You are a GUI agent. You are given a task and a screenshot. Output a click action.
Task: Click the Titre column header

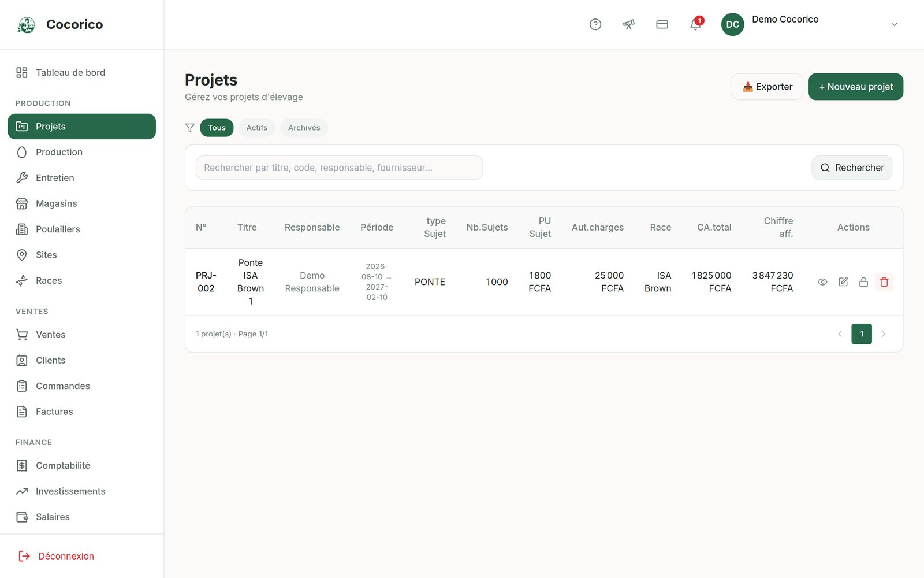(x=247, y=227)
